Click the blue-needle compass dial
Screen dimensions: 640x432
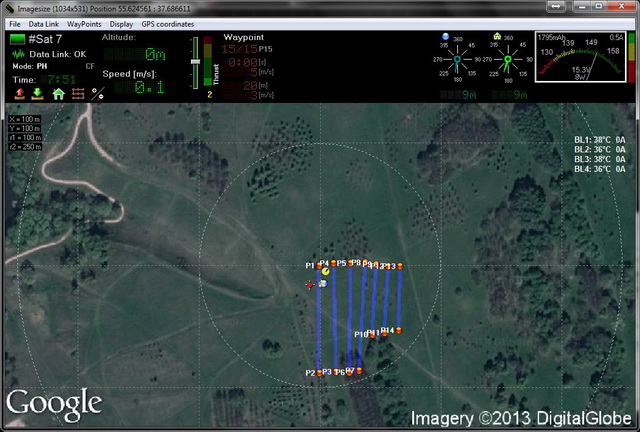click(x=457, y=60)
